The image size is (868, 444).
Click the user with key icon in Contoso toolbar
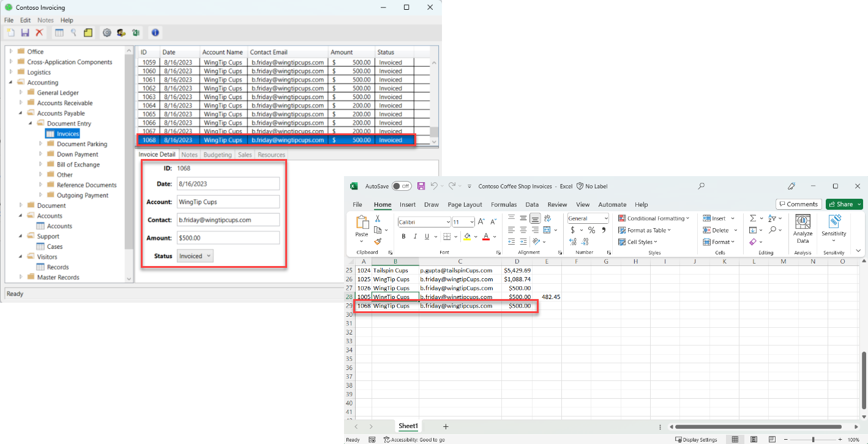[x=122, y=33]
